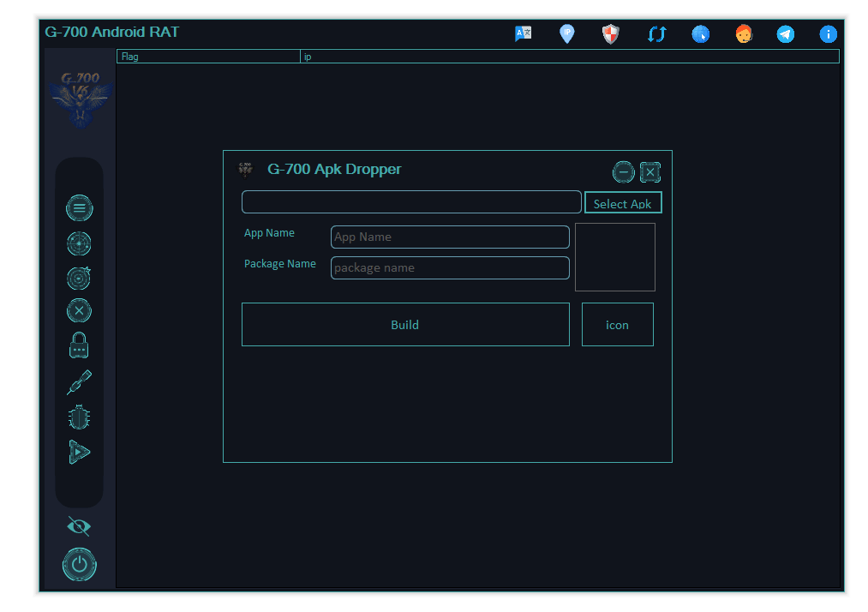Image resolution: width=868 pixels, height=612 pixels.
Task: Open the Telegram contact icon
Action: [785, 33]
